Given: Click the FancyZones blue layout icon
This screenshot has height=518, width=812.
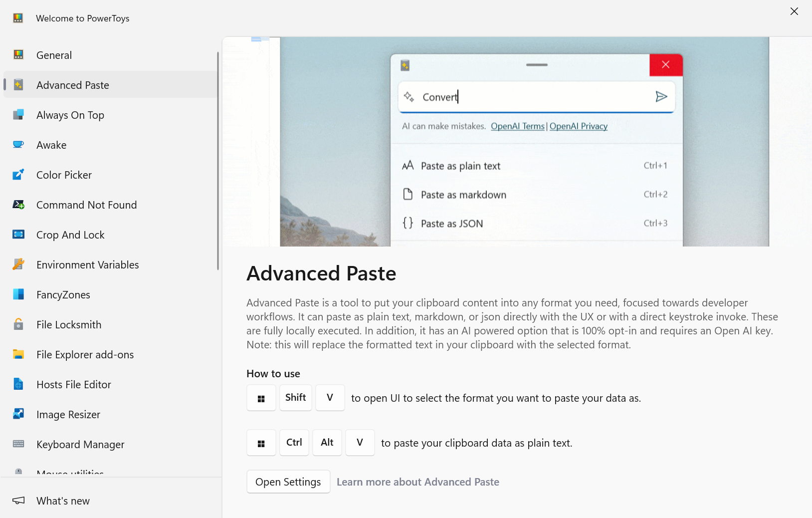Looking at the screenshot, I should [18, 294].
